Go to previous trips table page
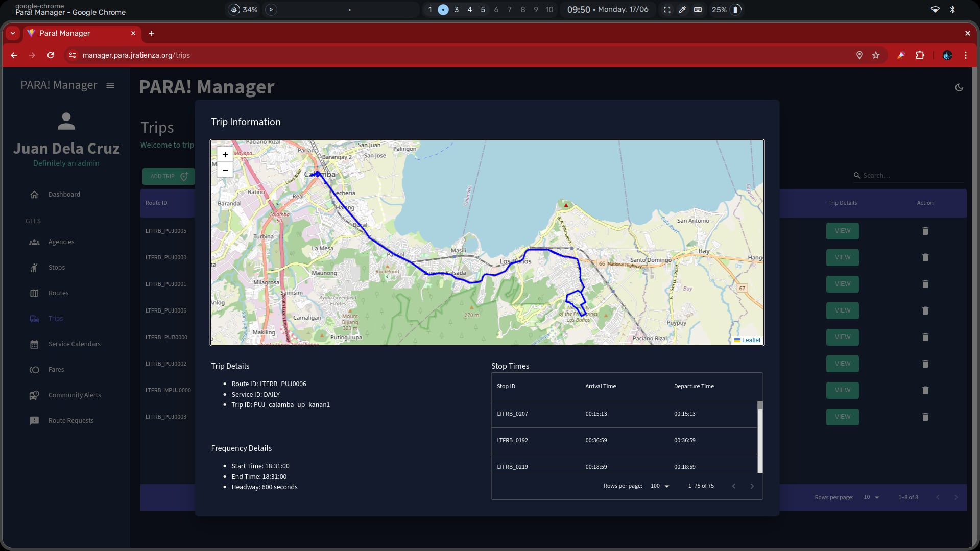This screenshot has height=551, width=980. tap(938, 497)
